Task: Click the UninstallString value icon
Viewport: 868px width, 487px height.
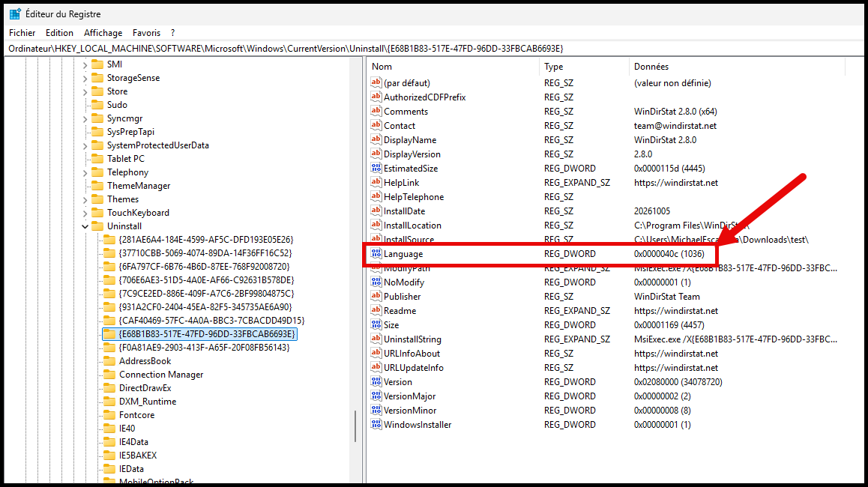Action: pyautogui.click(x=376, y=339)
